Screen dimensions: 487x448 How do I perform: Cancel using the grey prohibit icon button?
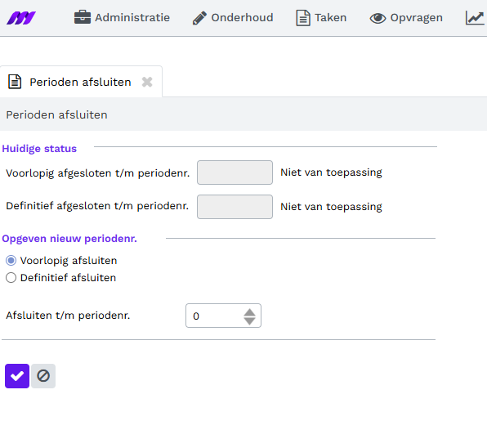point(43,376)
